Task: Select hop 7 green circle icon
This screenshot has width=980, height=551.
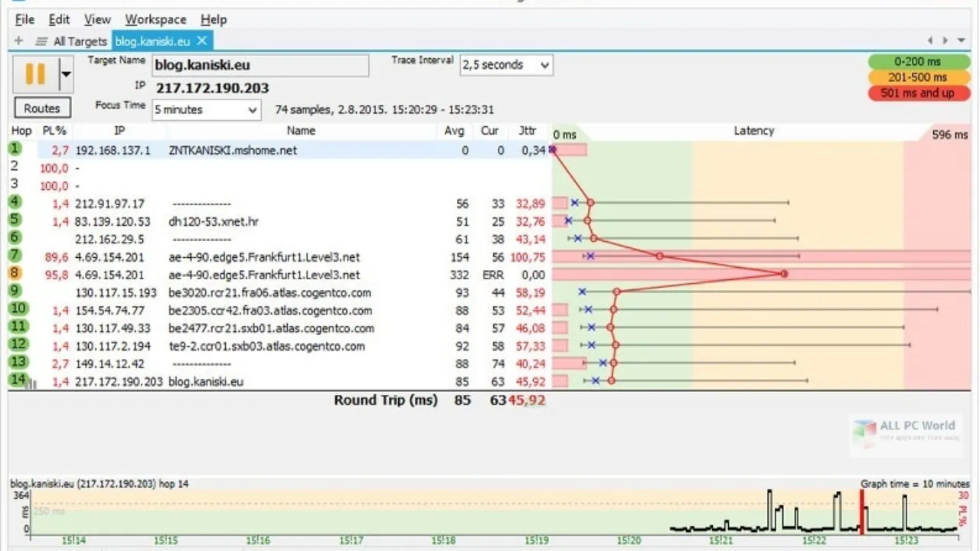Action: click(x=16, y=255)
